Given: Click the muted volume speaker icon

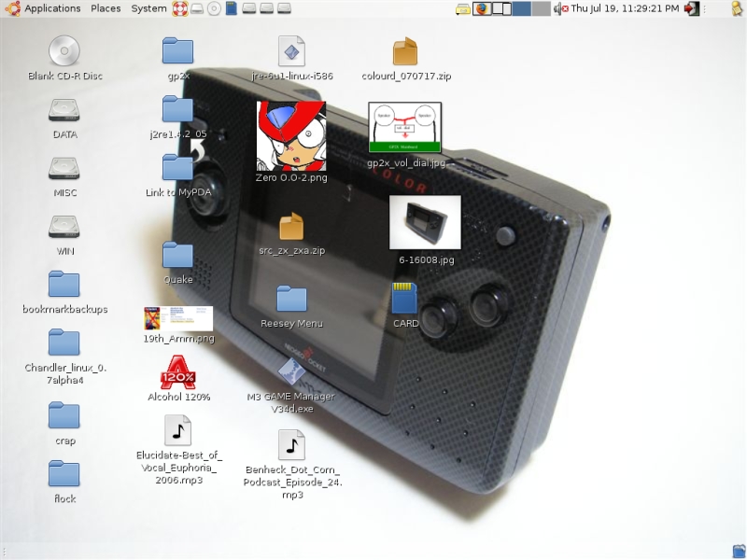Looking at the screenshot, I should click(x=559, y=8).
